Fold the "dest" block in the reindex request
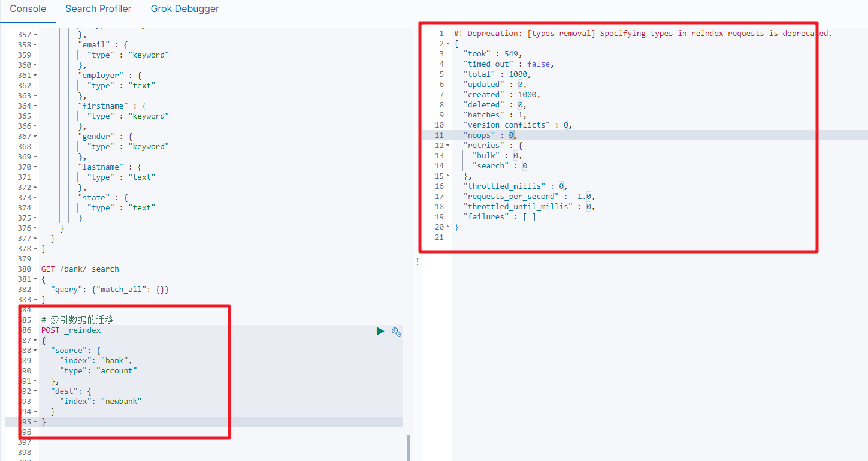 click(35, 391)
